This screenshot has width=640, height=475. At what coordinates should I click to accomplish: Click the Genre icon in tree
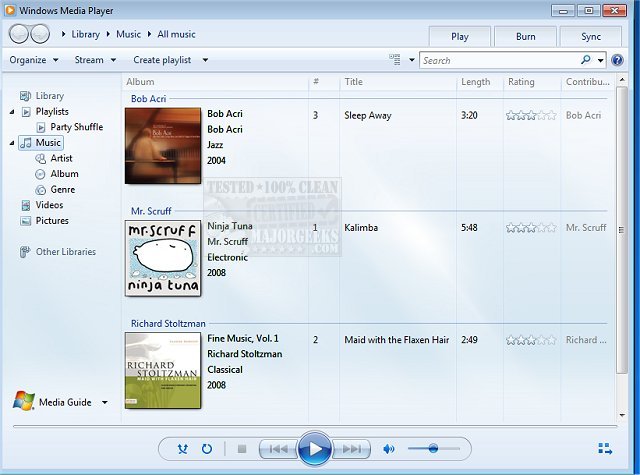(x=40, y=190)
